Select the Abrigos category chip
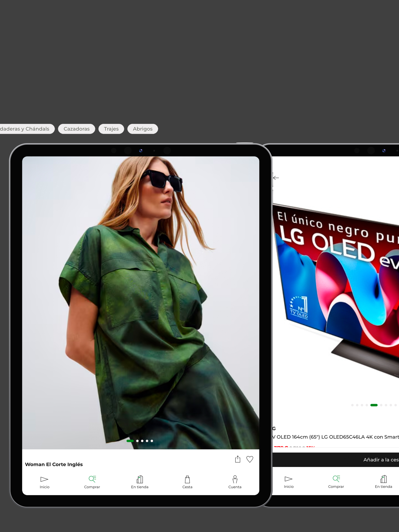The height and width of the screenshot is (532, 399). point(142,129)
